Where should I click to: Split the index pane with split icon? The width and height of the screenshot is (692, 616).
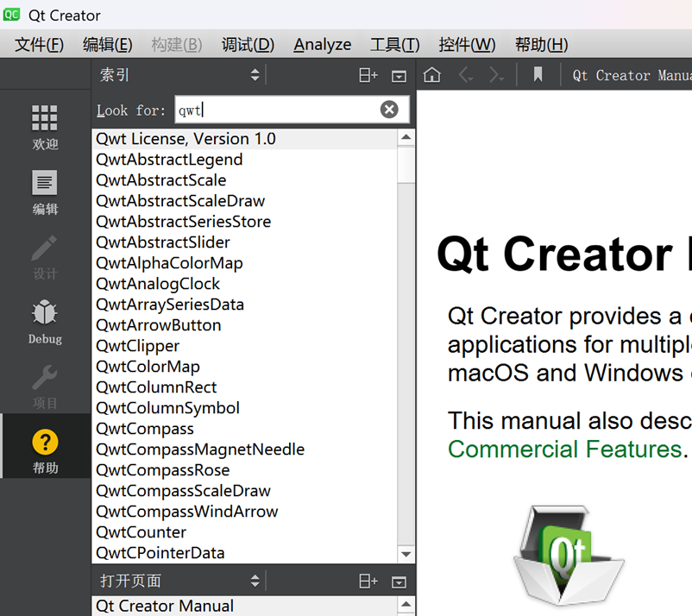pos(368,75)
